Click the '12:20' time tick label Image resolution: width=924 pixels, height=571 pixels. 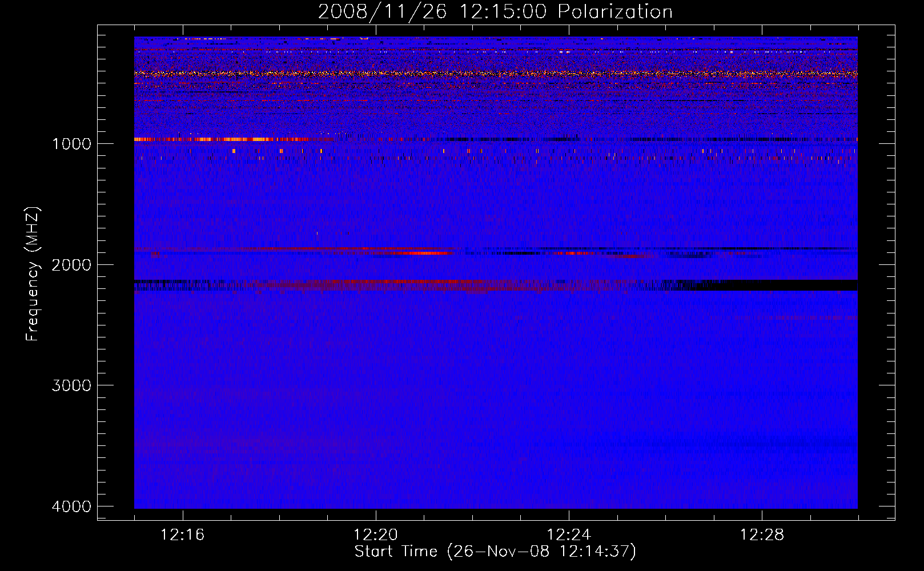click(376, 535)
